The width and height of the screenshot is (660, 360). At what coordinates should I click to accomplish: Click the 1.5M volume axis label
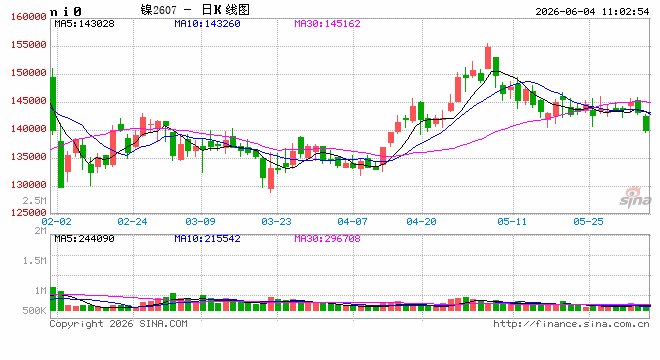pos(35,261)
